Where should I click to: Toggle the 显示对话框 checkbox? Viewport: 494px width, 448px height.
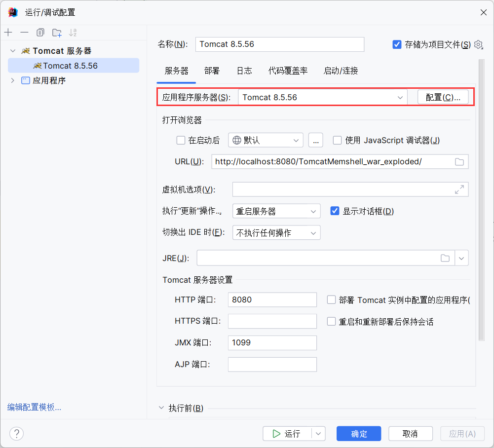click(x=335, y=211)
